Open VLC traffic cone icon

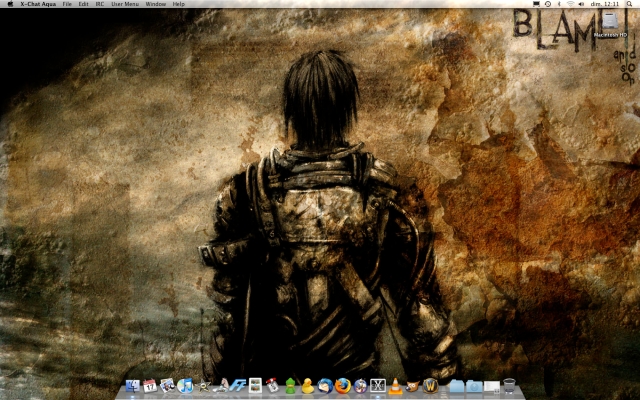(395, 386)
